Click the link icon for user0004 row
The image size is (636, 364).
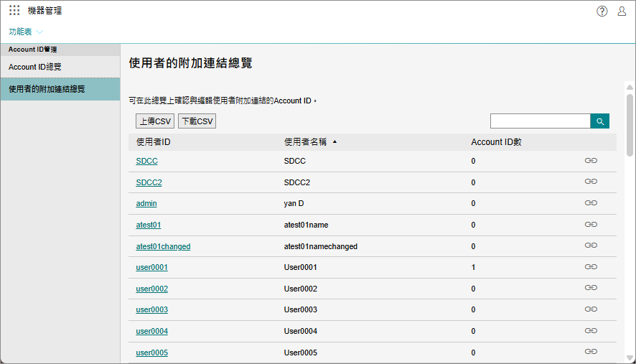pos(591,331)
